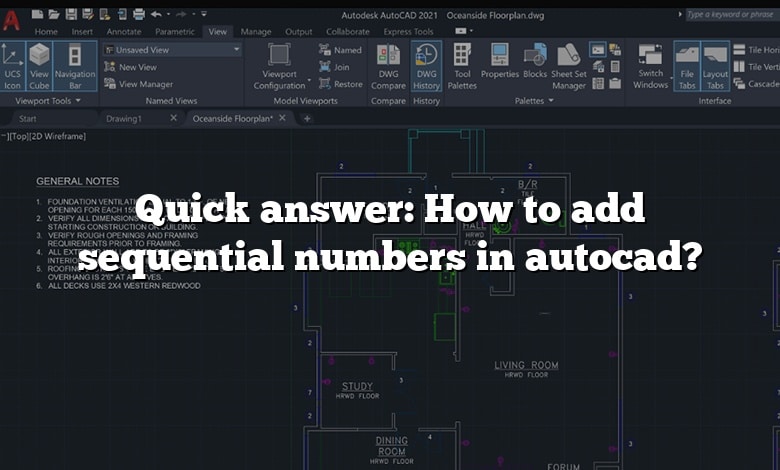This screenshot has width=780, height=470.
Task: Switch to the Output ribbon tab
Action: coord(298,31)
